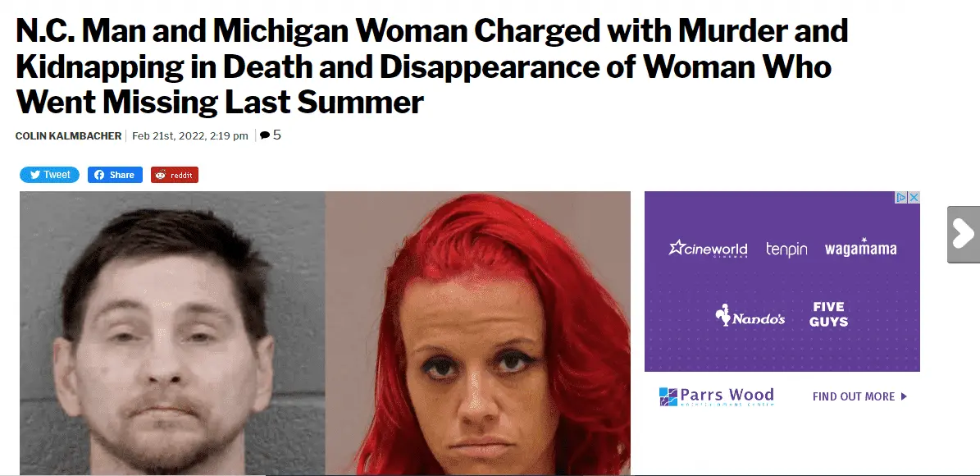This screenshot has height=476, width=980.
Task: Click the triangle arrow after FIND OUT MORE
Action: click(904, 396)
